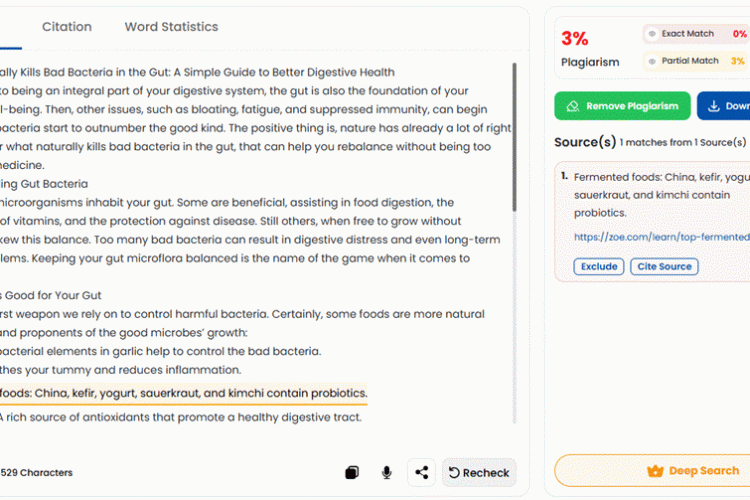Switch to the Word Statistics tab
750x500 pixels.
(171, 27)
